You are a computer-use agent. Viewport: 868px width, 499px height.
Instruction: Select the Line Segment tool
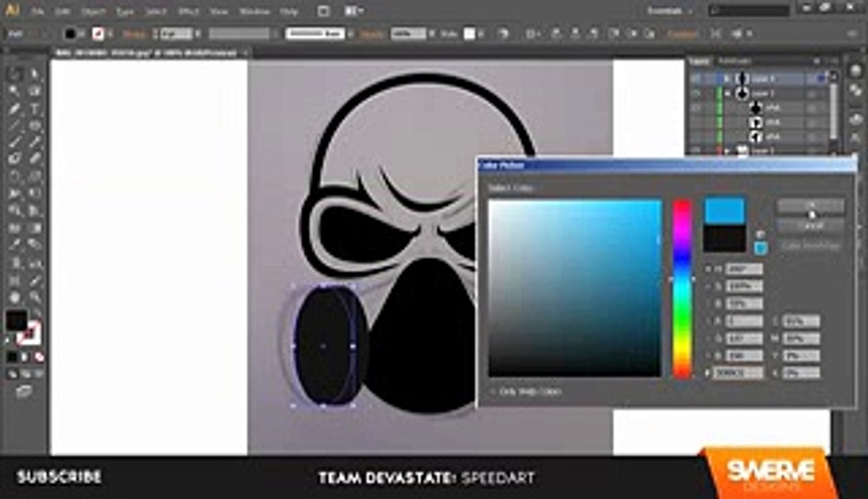point(15,125)
